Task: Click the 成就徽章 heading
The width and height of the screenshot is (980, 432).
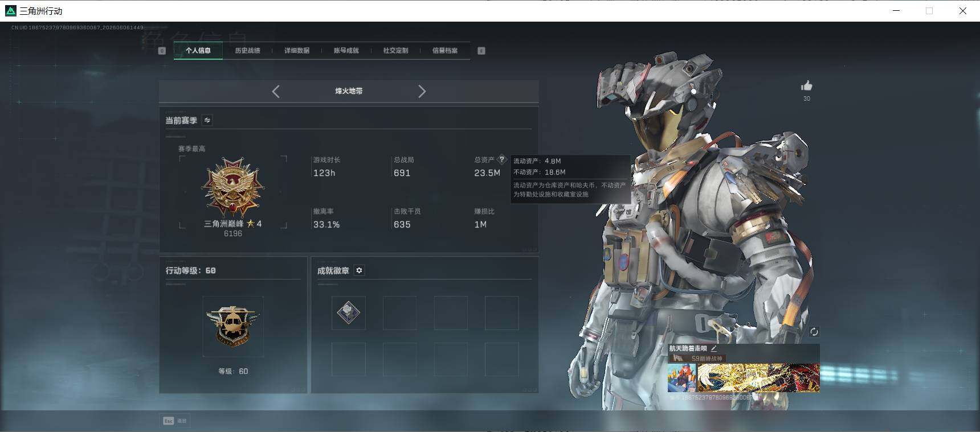Action: click(x=333, y=270)
